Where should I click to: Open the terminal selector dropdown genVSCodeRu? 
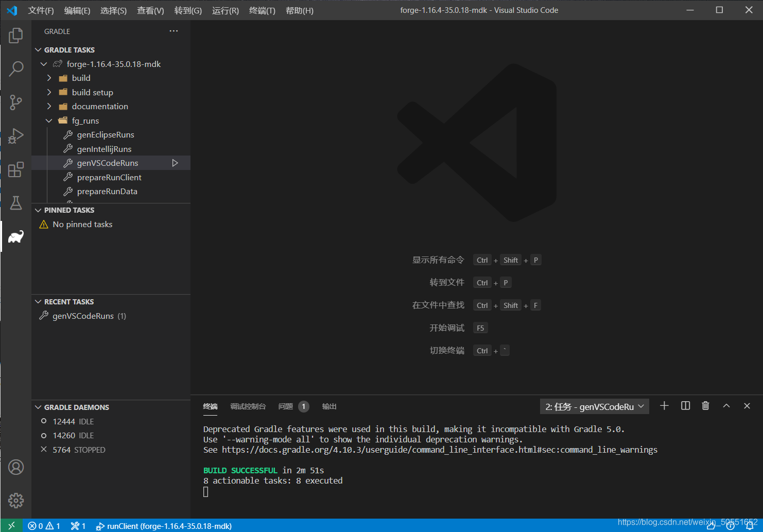(594, 406)
